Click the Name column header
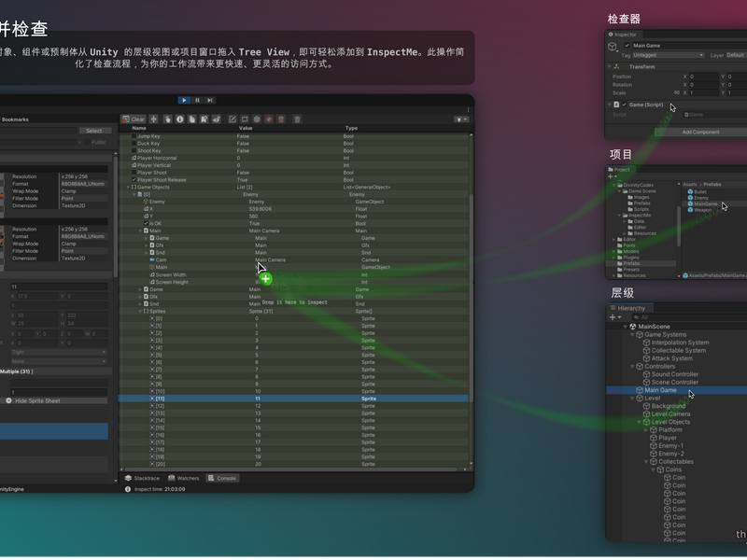747x560 pixels. click(139, 129)
